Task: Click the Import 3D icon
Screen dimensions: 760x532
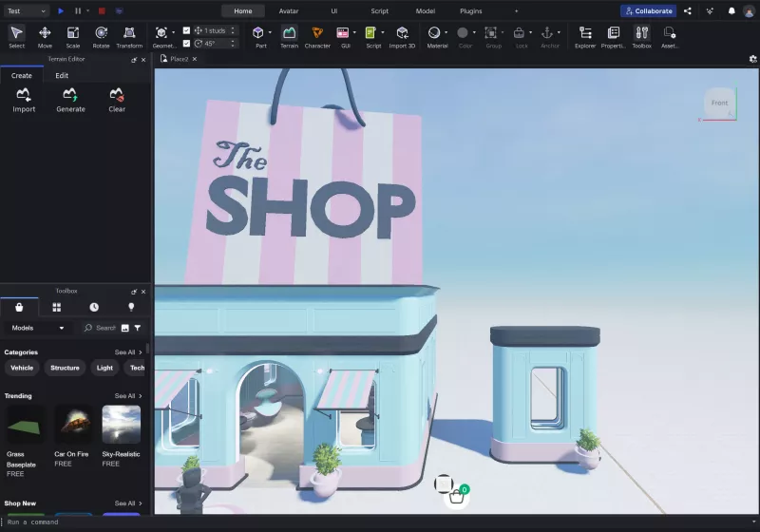Action: pos(402,36)
